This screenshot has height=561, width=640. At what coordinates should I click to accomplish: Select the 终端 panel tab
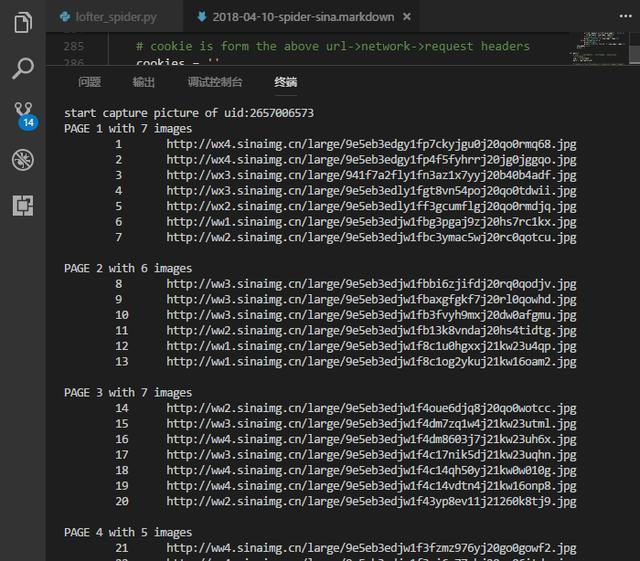[x=286, y=82]
